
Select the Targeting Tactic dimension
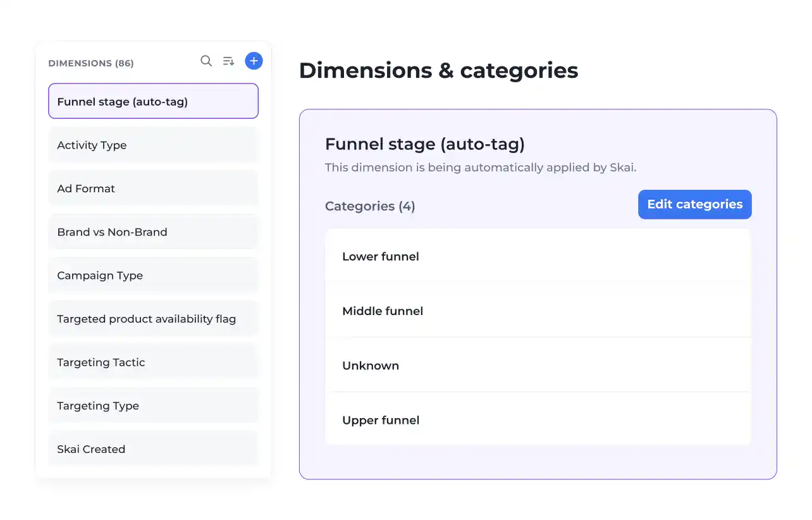tap(154, 362)
